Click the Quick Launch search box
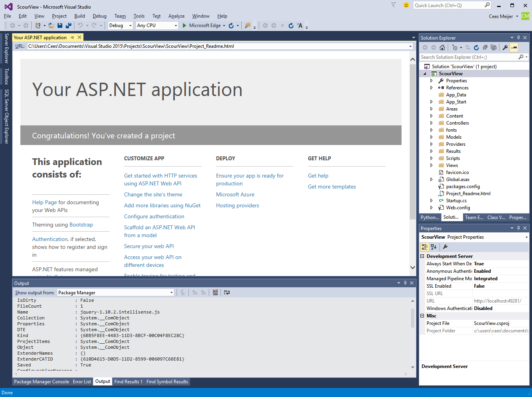 [x=449, y=5]
